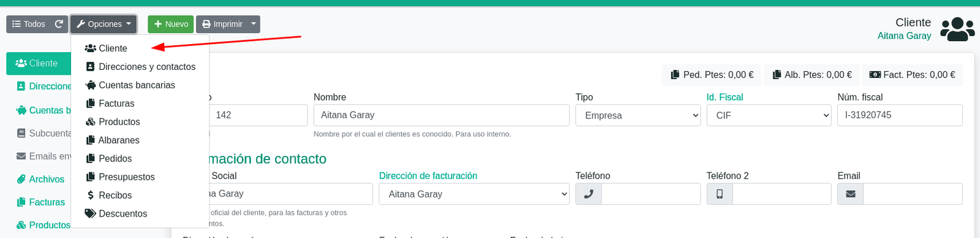Click the Todos list button
Viewport: 980px width, 238px height.
pos(28,24)
